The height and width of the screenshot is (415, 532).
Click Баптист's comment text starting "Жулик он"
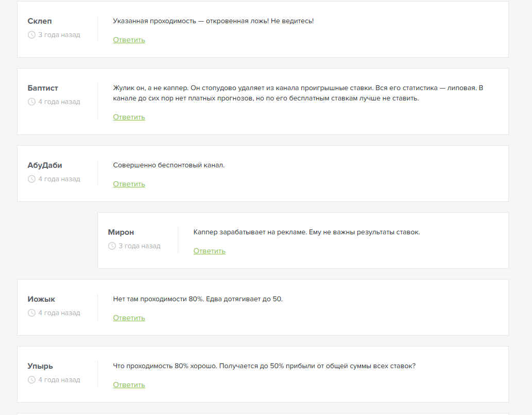298,93
